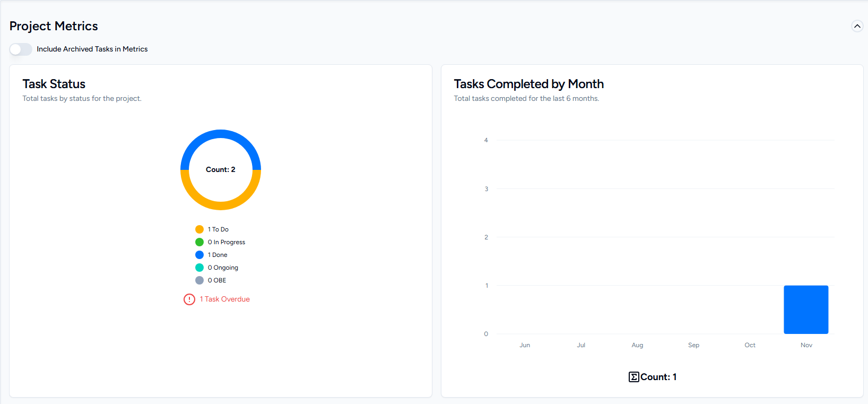Screen dimensions: 868x404
Task: Click the orange To Do donut segment
Action: [221, 205]
